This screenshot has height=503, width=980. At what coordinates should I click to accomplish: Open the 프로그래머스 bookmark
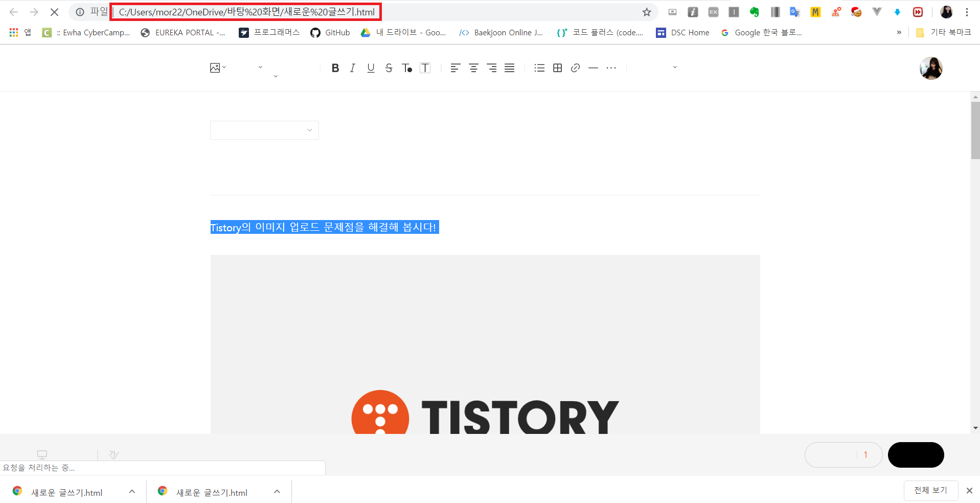(x=269, y=32)
